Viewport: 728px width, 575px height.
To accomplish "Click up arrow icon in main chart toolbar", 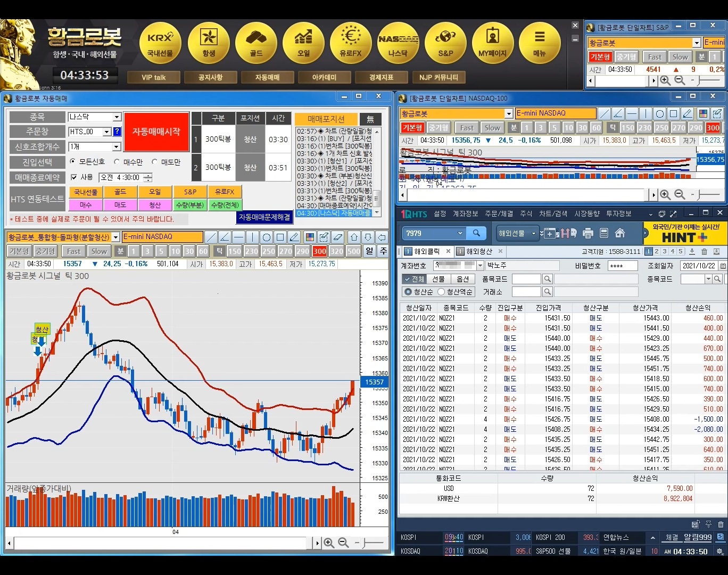I will pyautogui.click(x=354, y=237).
